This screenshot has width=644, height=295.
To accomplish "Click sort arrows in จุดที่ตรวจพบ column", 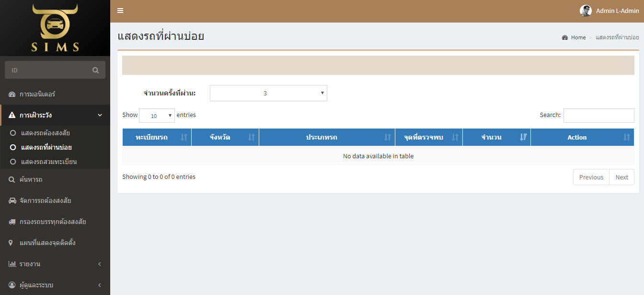I will tap(455, 137).
